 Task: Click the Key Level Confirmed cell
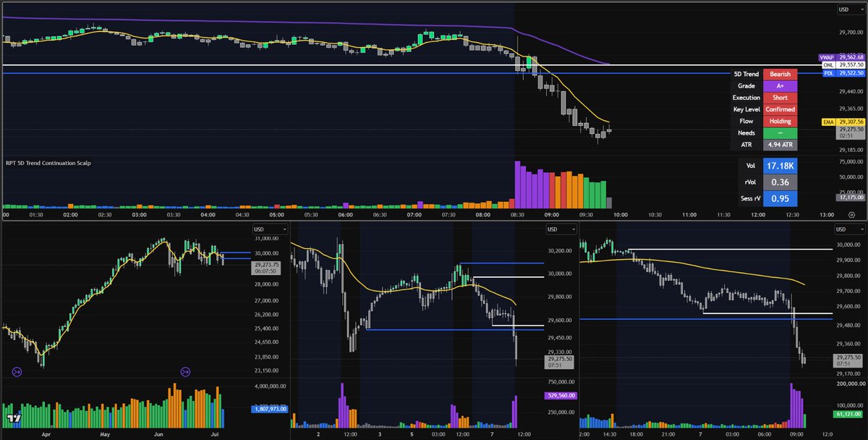point(779,109)
